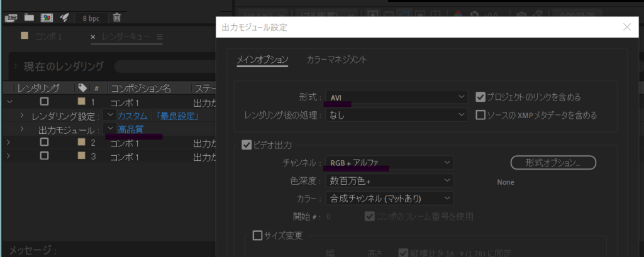Switch to the カラーマネジメント tab
Image resolution: width=644 pixels, height=257 pixels.
(x=336, y=60)
